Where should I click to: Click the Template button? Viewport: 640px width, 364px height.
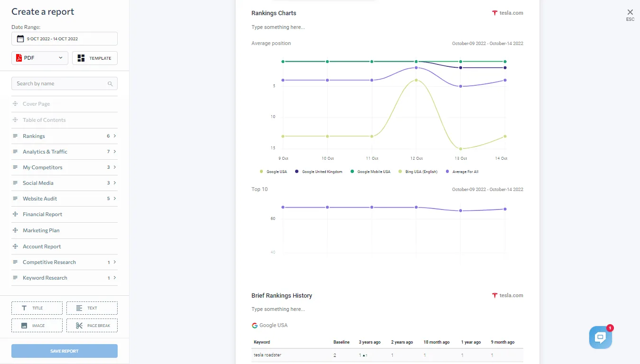pos(94,58)
